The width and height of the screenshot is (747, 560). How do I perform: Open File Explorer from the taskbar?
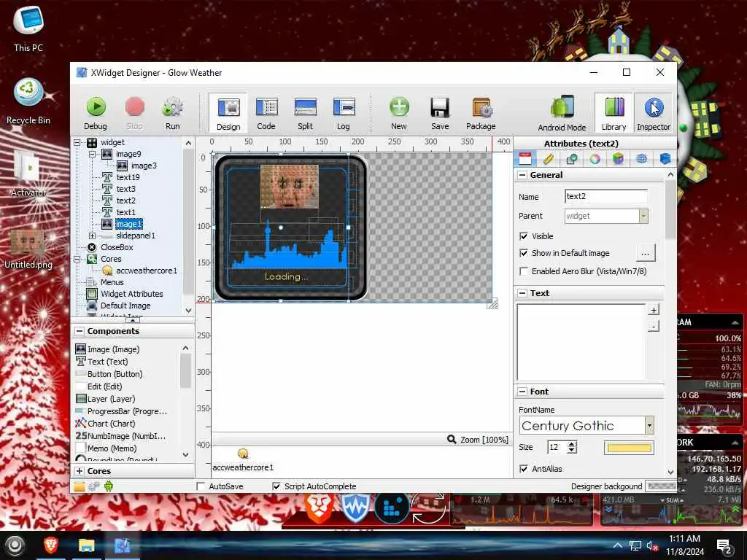point(87,545)
